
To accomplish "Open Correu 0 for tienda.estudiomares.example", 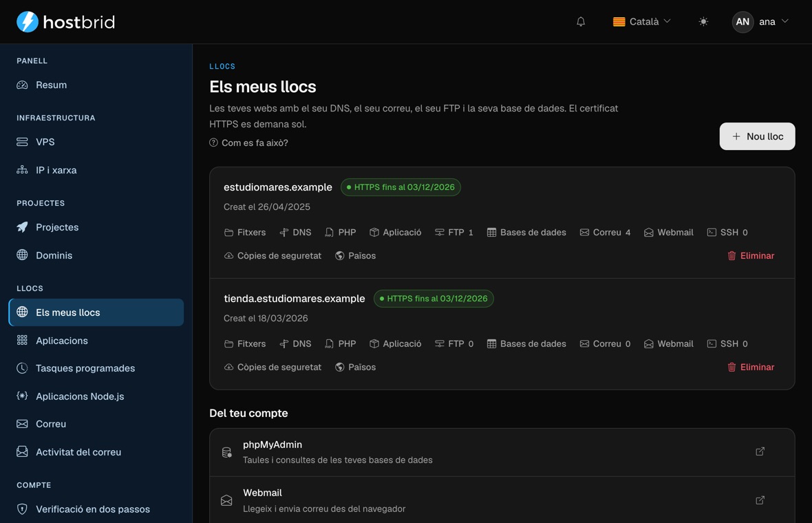I will [605, 344].
